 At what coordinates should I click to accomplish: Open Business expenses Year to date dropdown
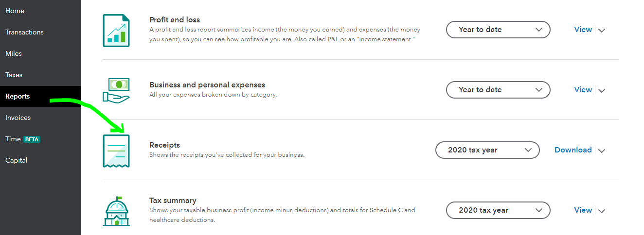(x=498, y=90)
